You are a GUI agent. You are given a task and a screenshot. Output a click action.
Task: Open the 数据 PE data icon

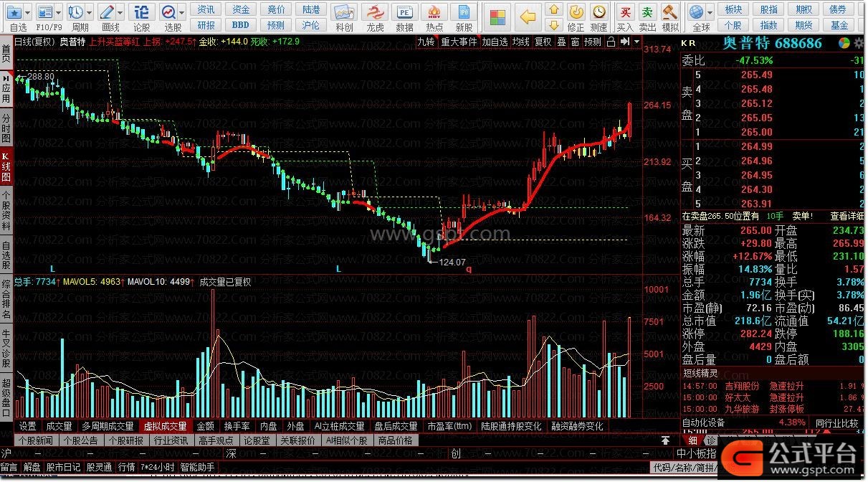click(x=405, y=12)
